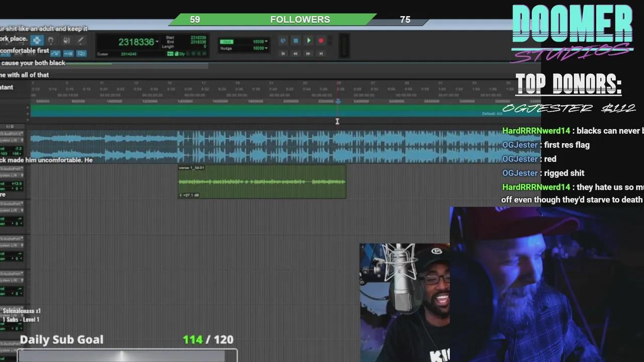Image resolution: width=644 pixels, height=362 pixels.
Task: Click the -7.2 volume value
Action: pyautogui.click(x=18, y=149)
